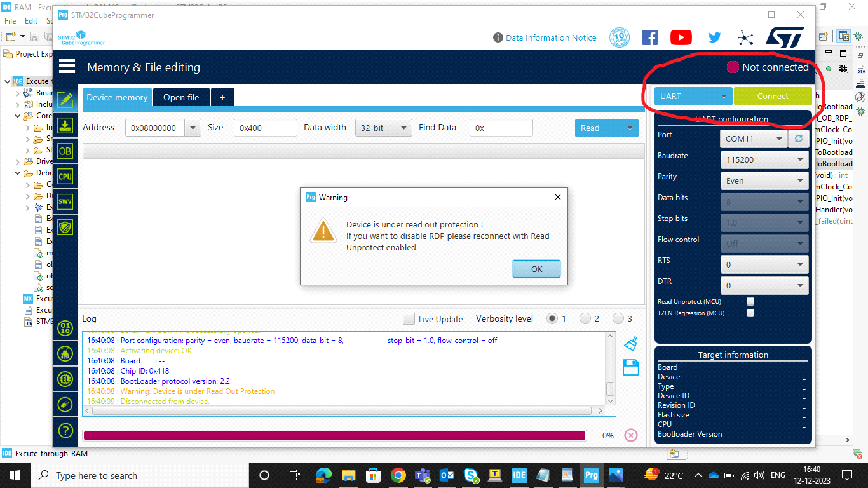This screenshot has width=868, height=488.
Task: Switch to the Open file tab
Action: pos(182,97)
